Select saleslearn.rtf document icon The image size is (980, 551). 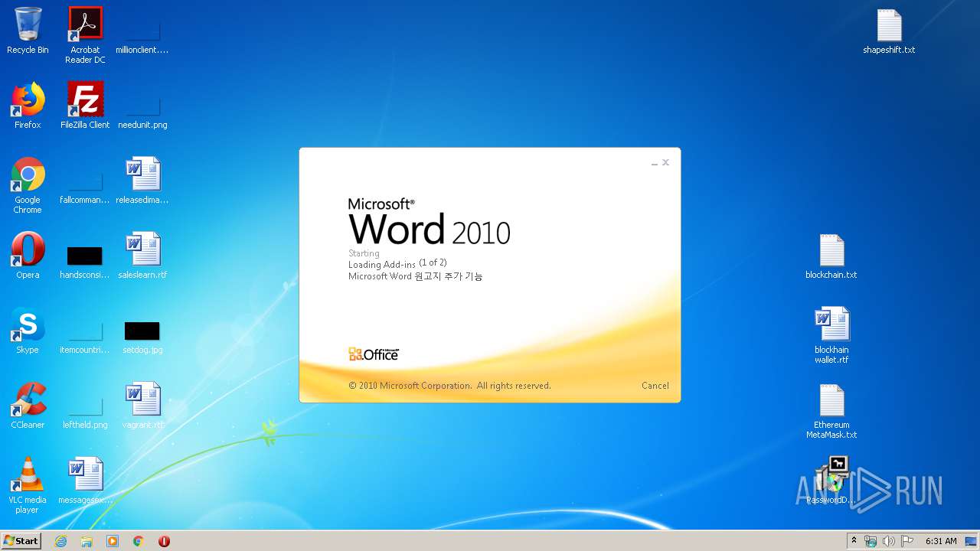[142, 256]
